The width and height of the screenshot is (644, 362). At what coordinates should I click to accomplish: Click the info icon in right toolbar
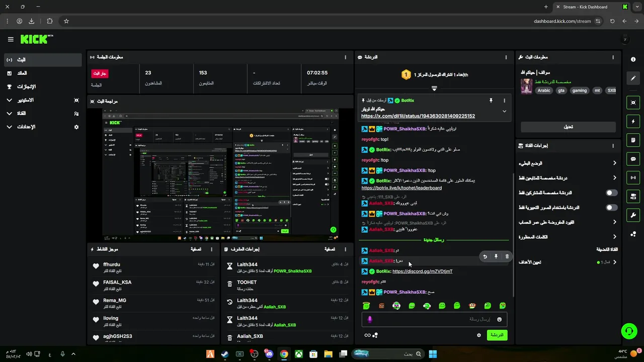point(633,59)
